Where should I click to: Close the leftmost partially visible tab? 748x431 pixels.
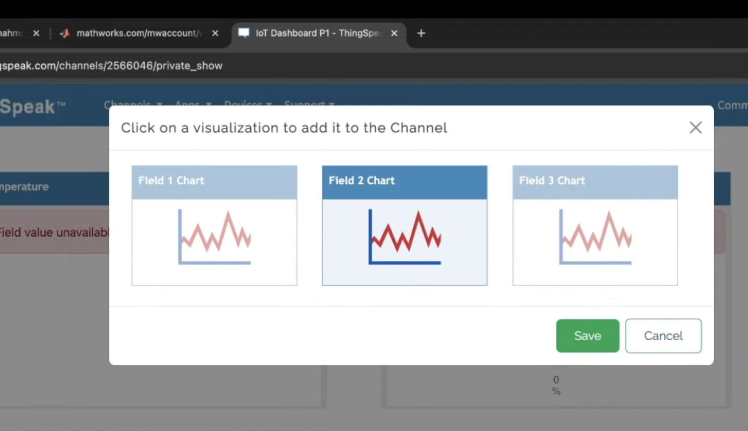36,33
